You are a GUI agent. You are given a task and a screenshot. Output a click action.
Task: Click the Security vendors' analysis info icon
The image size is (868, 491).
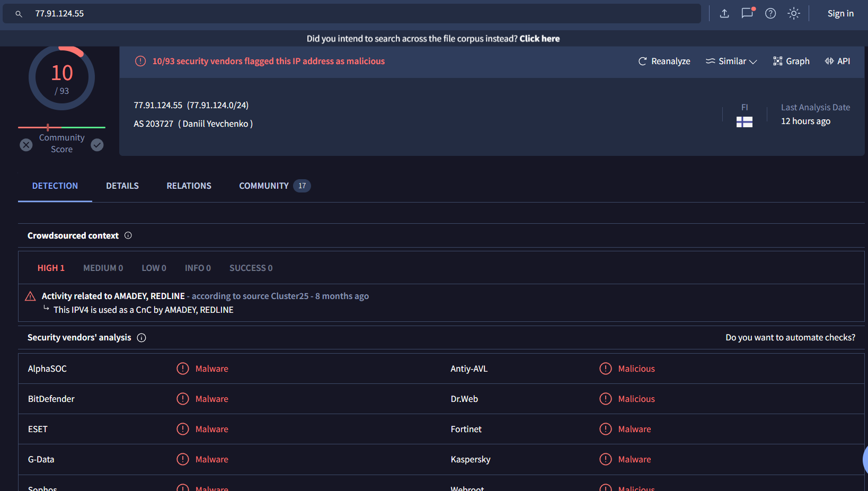click(x=141, y=338)
